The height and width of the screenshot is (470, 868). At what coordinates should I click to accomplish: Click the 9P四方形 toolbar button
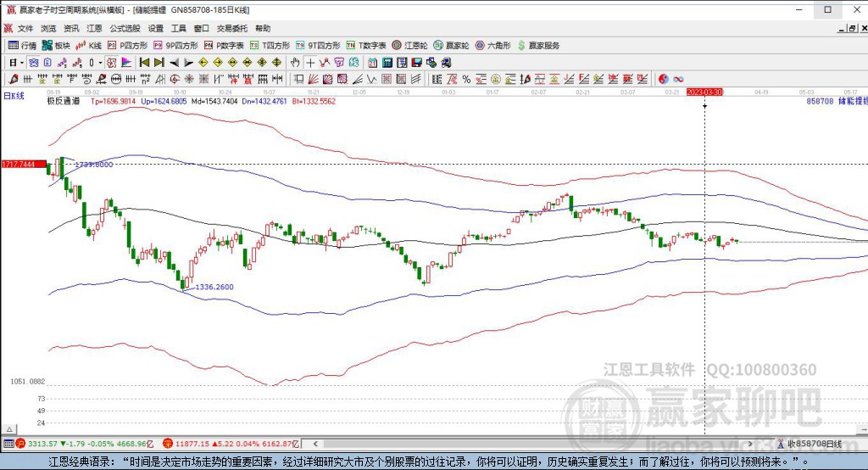click(176, 45)
